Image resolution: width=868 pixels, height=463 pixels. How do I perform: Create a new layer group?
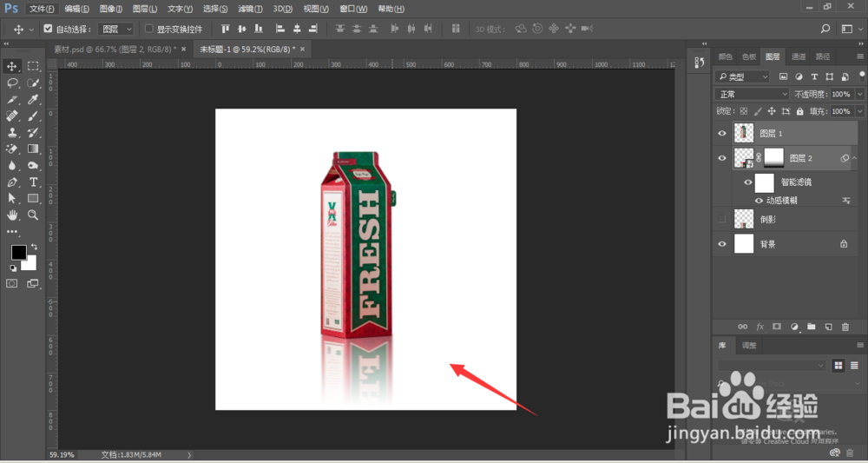point(811,327)
